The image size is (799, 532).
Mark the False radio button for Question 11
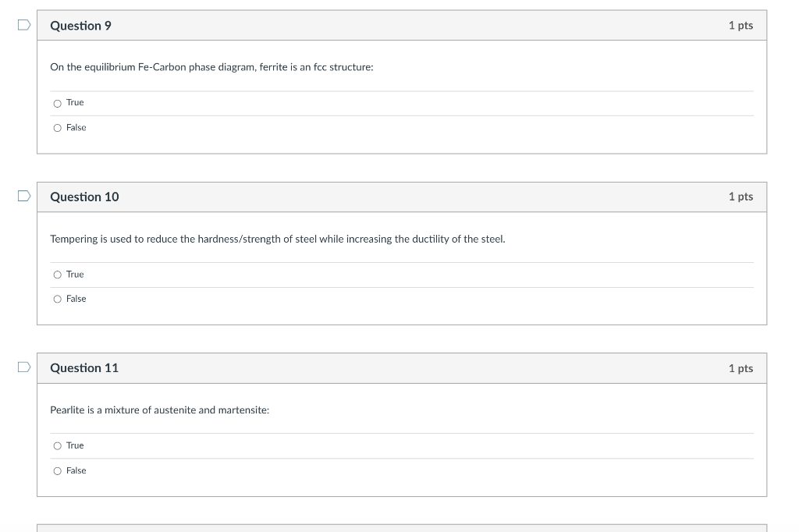click(x=58, y=470)
